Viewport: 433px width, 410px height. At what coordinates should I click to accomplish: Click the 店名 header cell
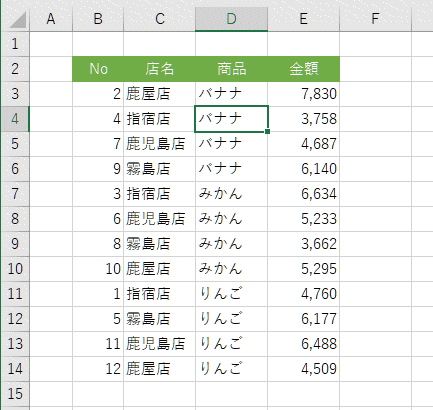pyautogui.click(x=159, y=69)
